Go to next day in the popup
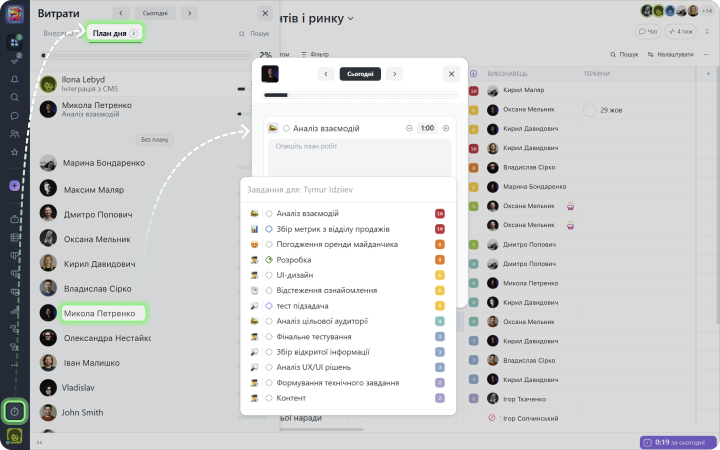 395,74
